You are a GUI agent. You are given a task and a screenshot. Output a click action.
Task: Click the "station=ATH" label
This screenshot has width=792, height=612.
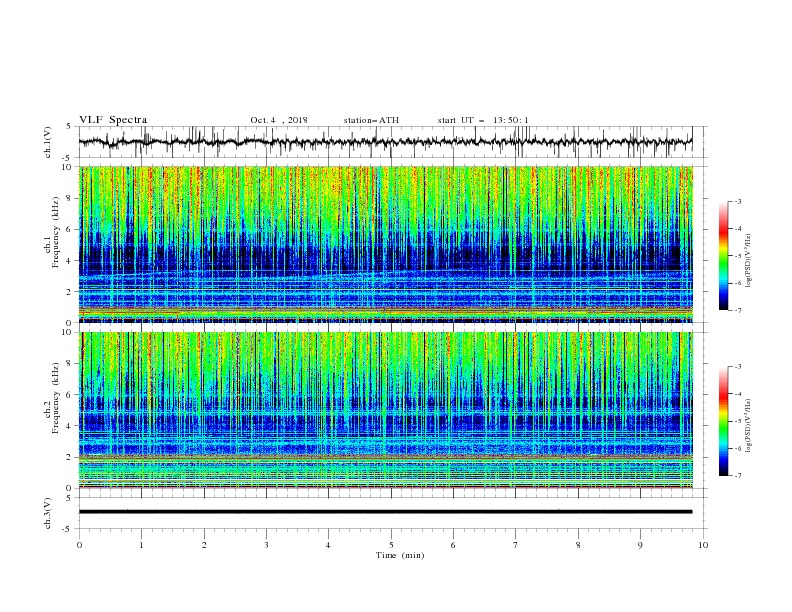point(371,120)
